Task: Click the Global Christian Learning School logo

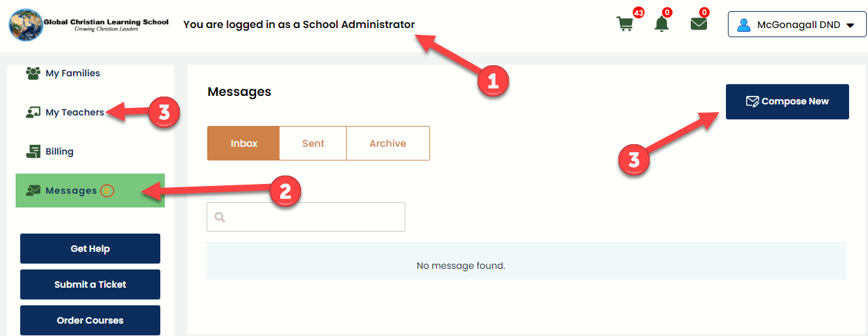Action: coord(89,25)
